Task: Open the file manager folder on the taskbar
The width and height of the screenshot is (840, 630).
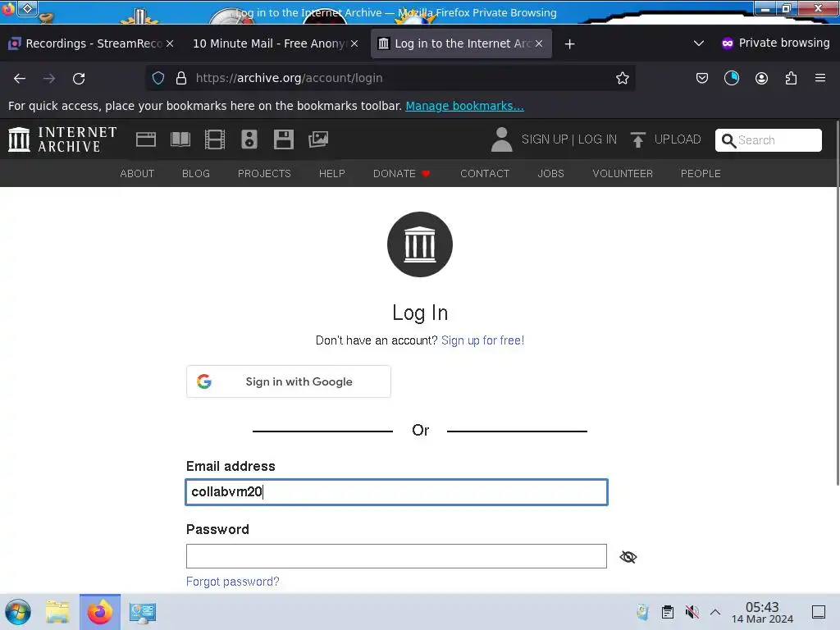Action: coord(57,612)
